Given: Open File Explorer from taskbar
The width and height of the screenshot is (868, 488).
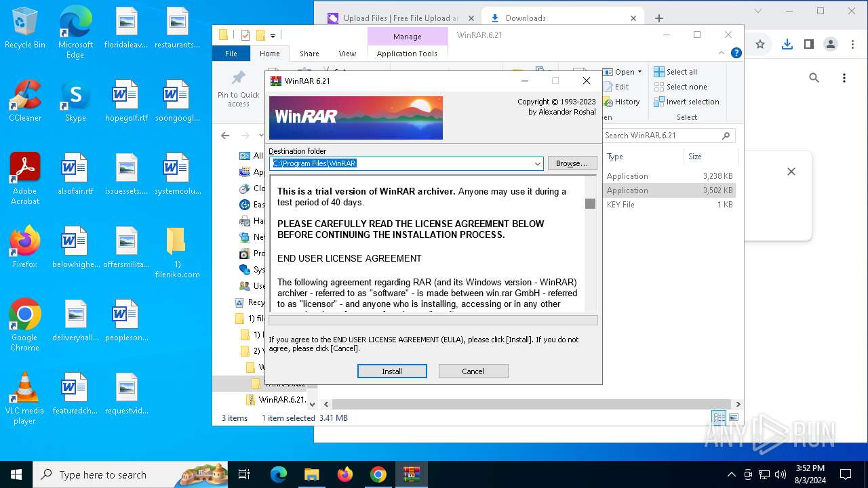Looking at the screenshot, I should pos(311,474).
